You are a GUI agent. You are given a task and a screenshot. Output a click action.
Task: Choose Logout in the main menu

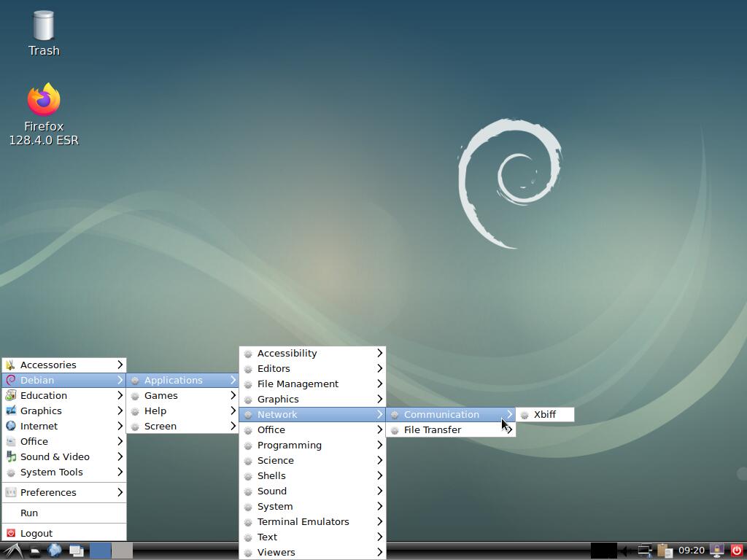(x=36, y=533)
